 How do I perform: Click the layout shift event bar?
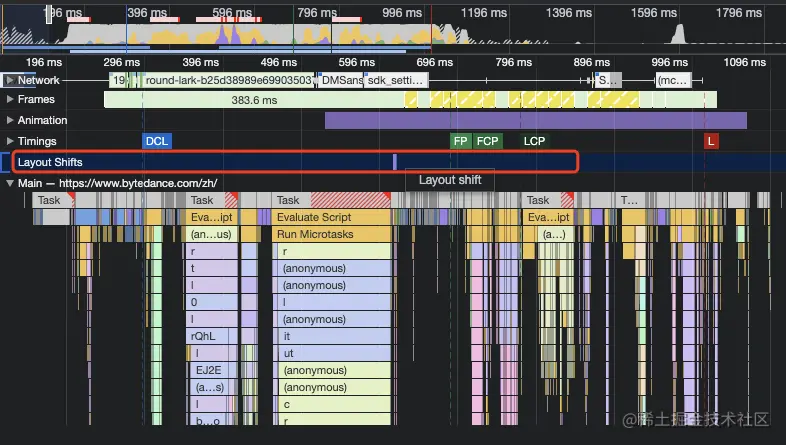coord(395,162)
